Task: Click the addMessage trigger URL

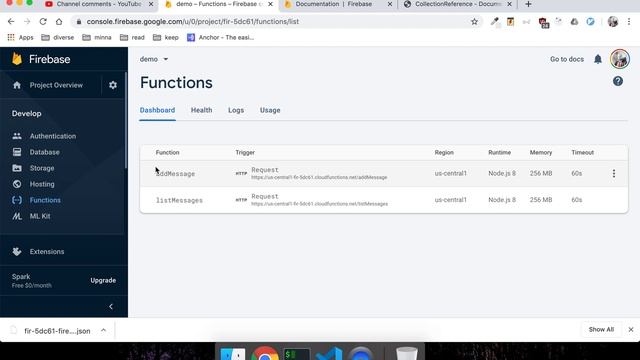Action: pyautogui.click(x=319, y=178)
